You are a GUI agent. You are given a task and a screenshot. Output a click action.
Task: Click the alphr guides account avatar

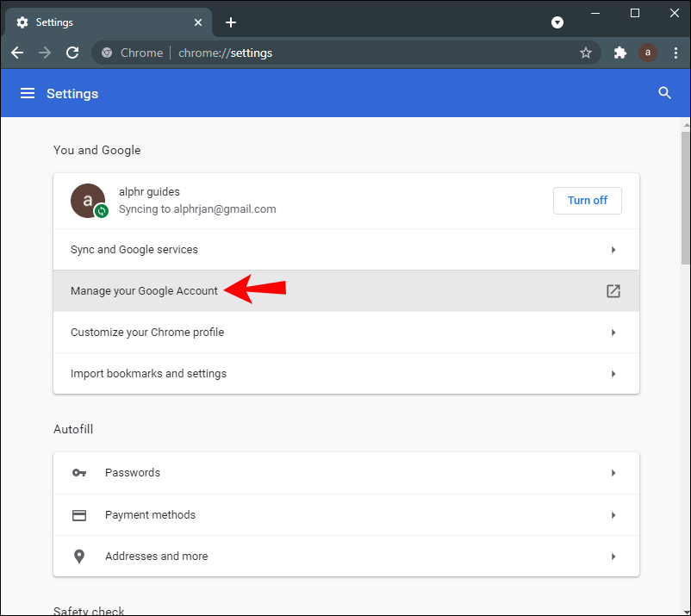(x=88, y=201)
